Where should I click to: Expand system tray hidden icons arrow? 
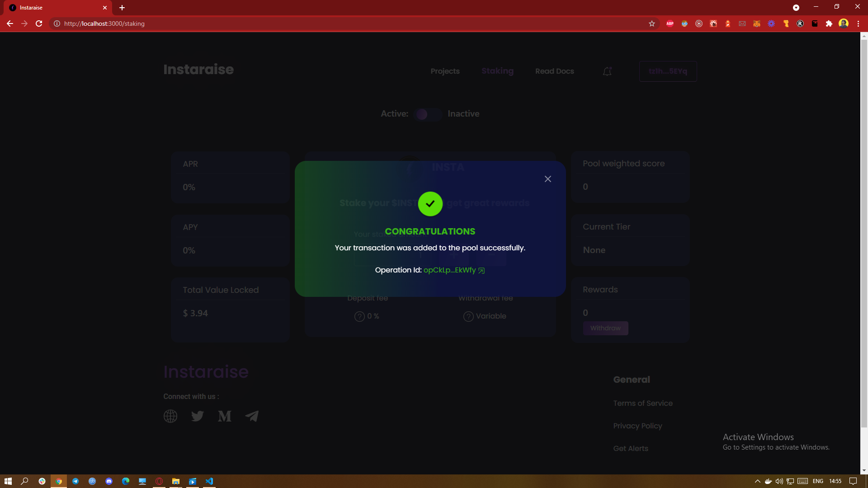point(758,481)
